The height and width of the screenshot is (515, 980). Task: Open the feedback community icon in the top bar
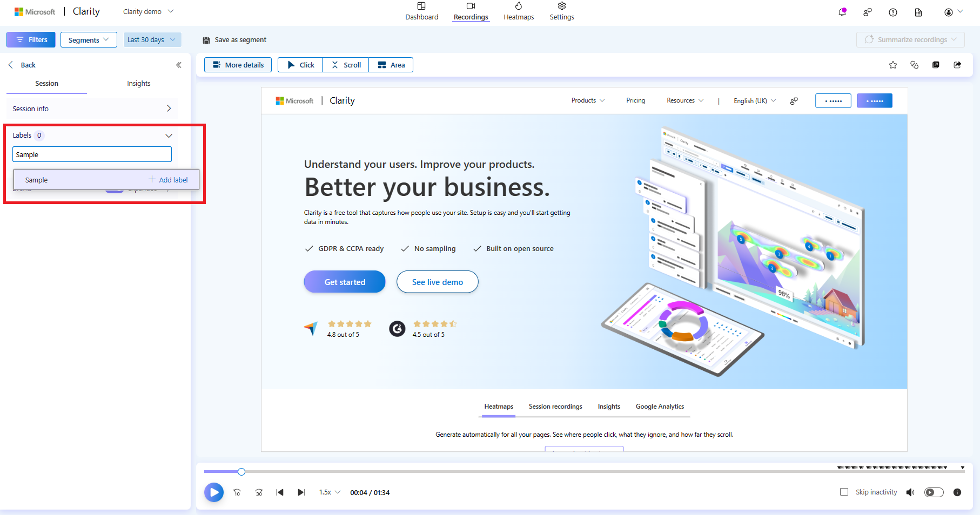click(868, 12)
